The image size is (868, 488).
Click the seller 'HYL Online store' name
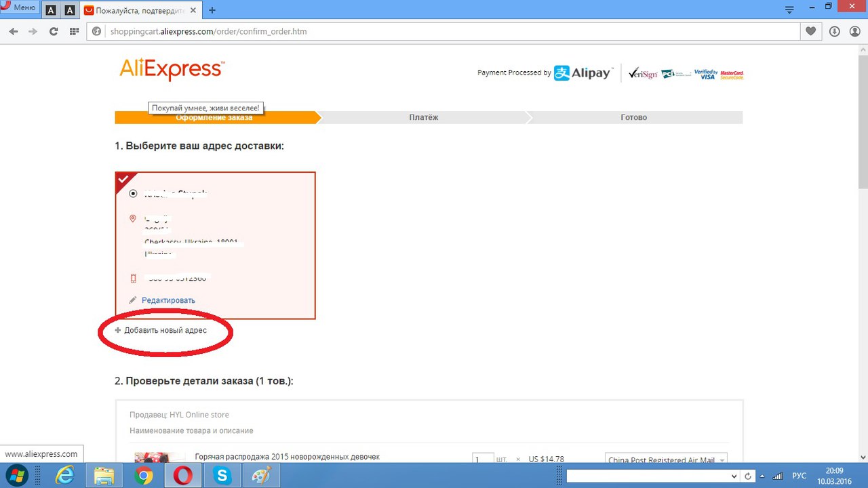(199, 415)
